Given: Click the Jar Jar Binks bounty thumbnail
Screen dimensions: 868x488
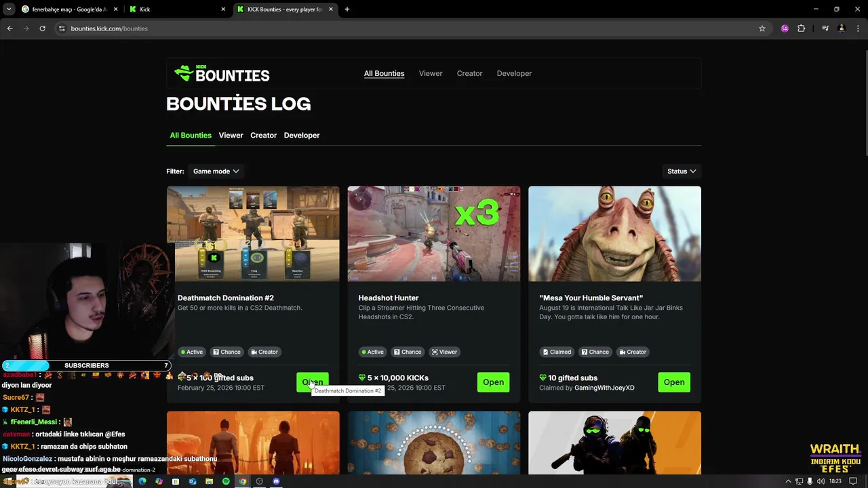Looking at the screenshot, I should click(614, 234).
